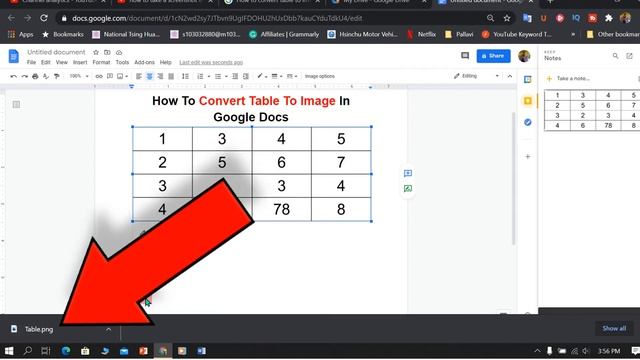640x360 pixels.
Task: Open Keep in a new tab
Action: click(629, 56)
